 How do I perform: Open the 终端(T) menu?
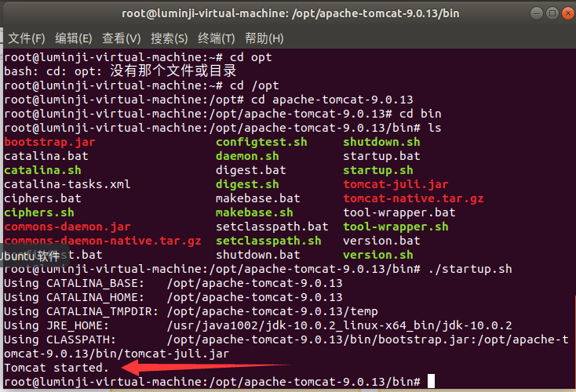[x=216, y=38]
